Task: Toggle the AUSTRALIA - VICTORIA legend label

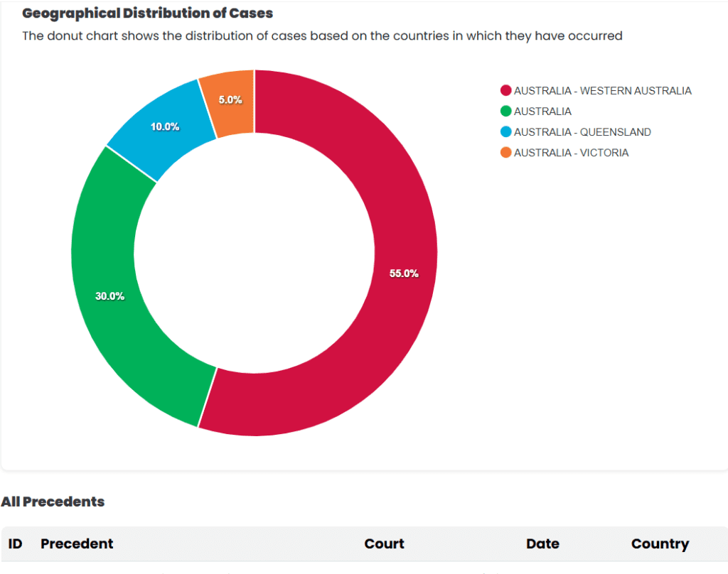Action: pyautogui.click(x=571, y=153)
